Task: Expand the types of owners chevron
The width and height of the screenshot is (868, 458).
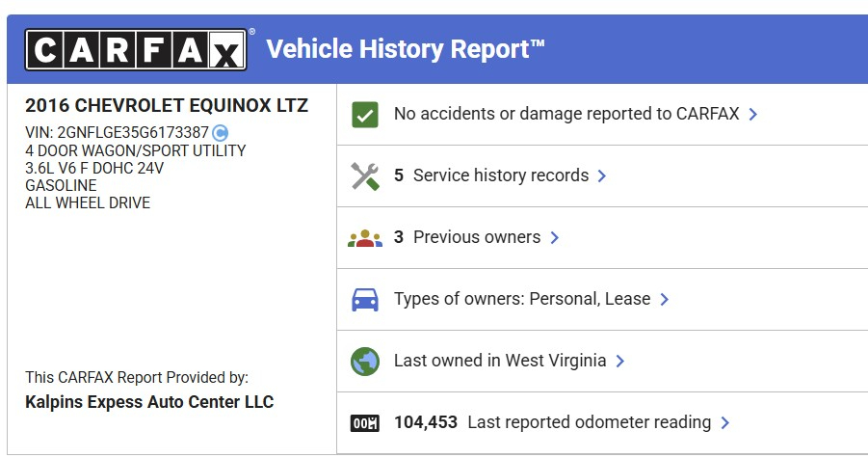Action: click(665, 300)
